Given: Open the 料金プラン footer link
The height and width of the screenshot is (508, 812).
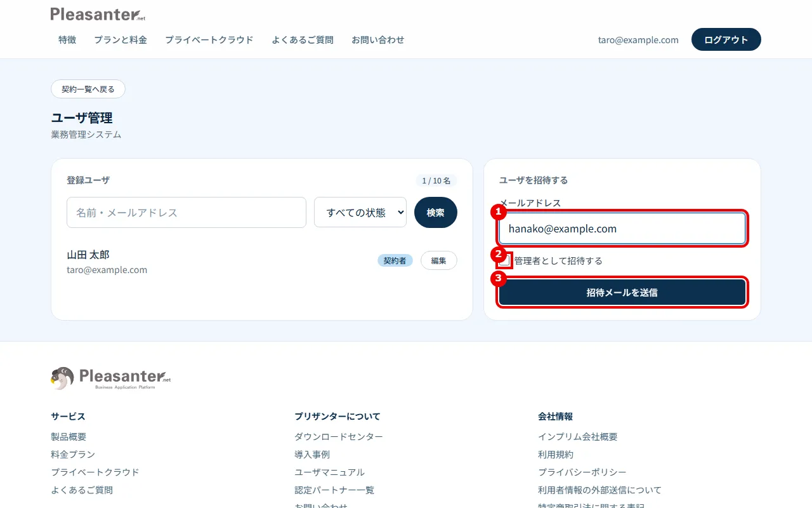Looking at the screenshot, I should [73, 455].
